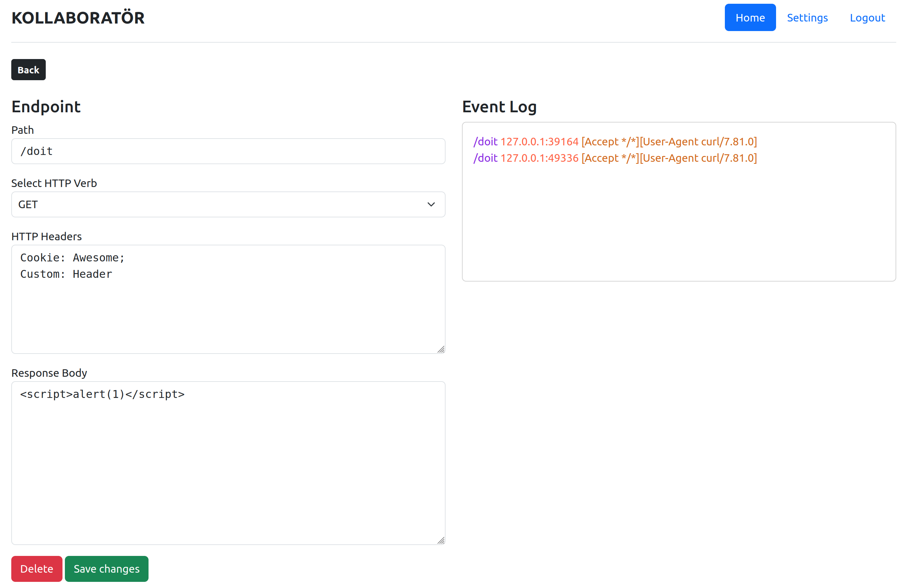Click inside the Response Body textarea

pos(228,470)
